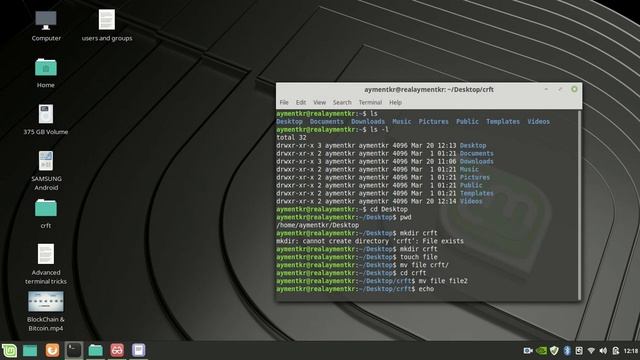The image size is (640, 360).
Task: Open the terminal Search menu
Action: [x=342, y=102]
